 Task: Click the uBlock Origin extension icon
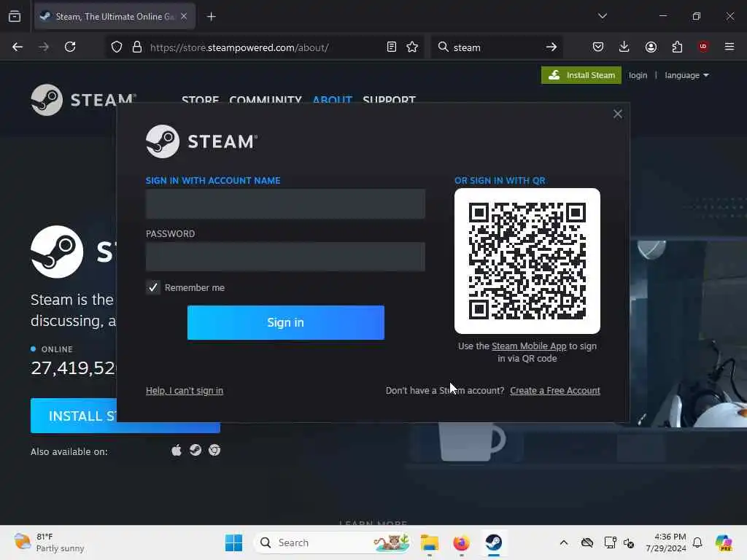tap(703, 46)
